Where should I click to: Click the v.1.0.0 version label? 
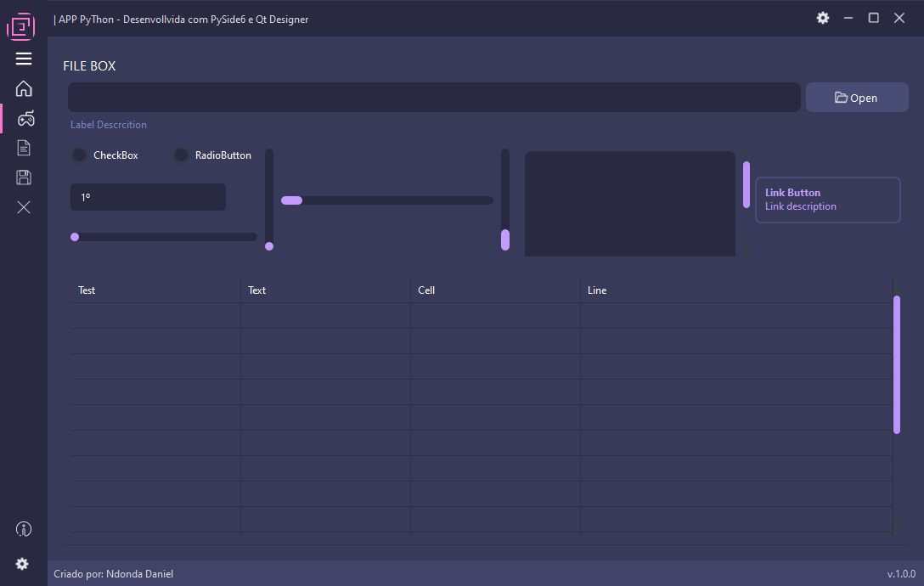pos(901,573)
